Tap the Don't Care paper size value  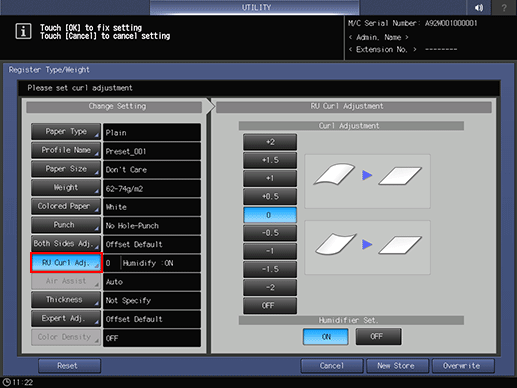152,170
